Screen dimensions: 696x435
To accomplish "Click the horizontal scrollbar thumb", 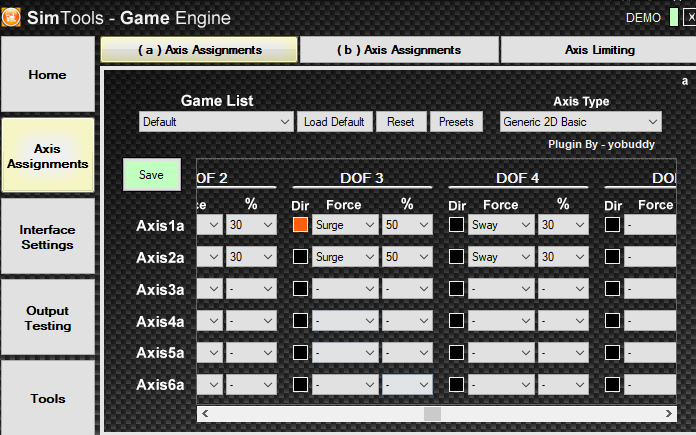I will (x=432, y=414).
